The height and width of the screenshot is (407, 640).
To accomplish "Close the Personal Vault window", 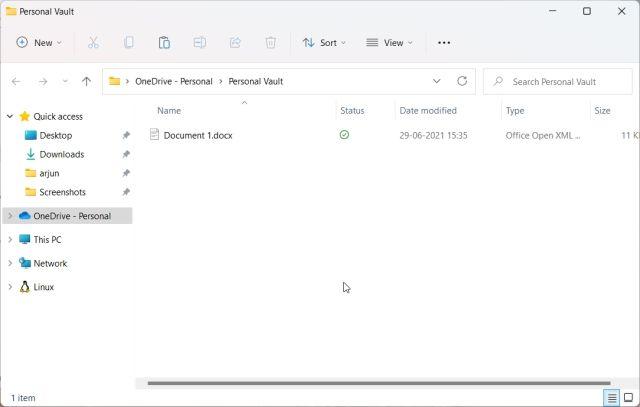I will pyautogui.click(x=621, y=11).
